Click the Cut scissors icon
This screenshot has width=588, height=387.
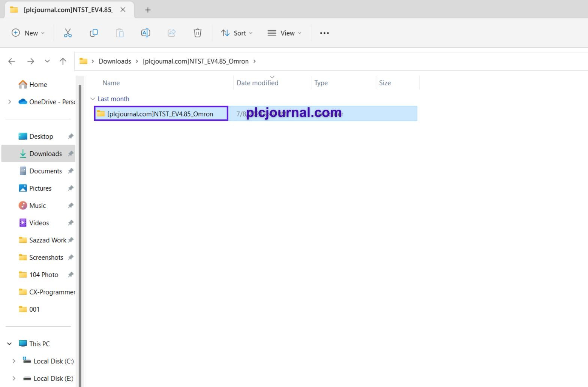click(67, 33)
